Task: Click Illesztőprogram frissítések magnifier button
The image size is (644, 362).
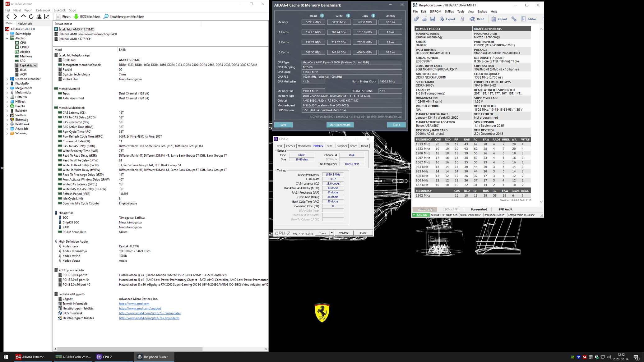Action: coord(124,16)
